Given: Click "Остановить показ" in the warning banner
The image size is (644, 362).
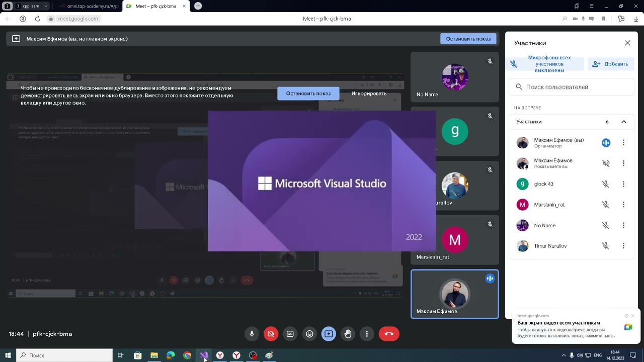Looking at the screenshot, I should [x=308, y=94].
